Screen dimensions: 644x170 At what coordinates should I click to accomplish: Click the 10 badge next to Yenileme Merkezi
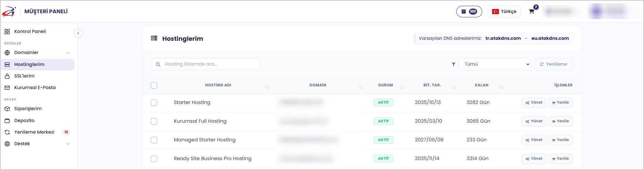click(x=66, y=132)
